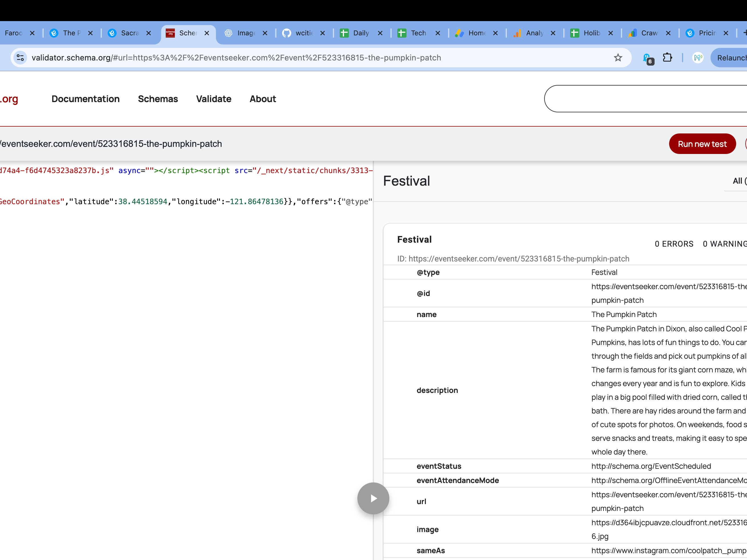The height and width of the screenshot is (560, 747).
Task: Click the bookmark star icon
Action: tap(618, 58)
